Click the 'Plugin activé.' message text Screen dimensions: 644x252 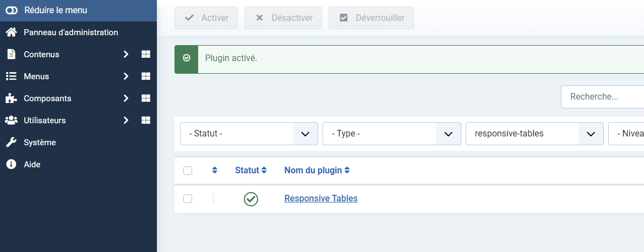[x=231, y=58]
